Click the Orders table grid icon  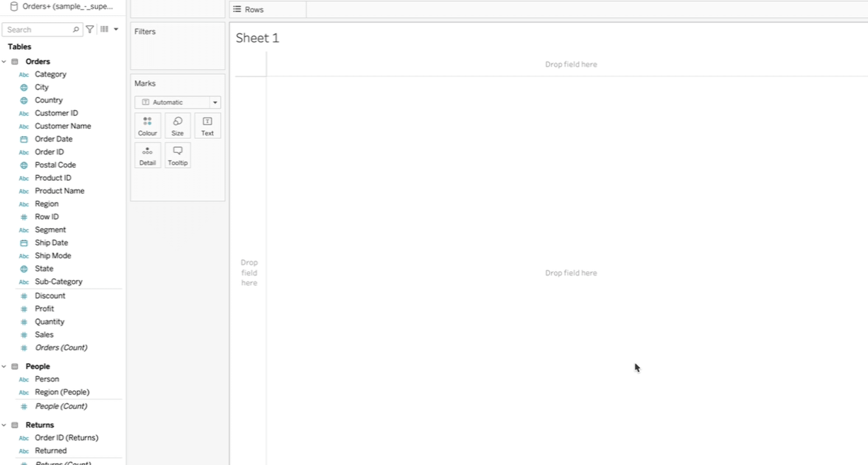(x=15, y=61)
